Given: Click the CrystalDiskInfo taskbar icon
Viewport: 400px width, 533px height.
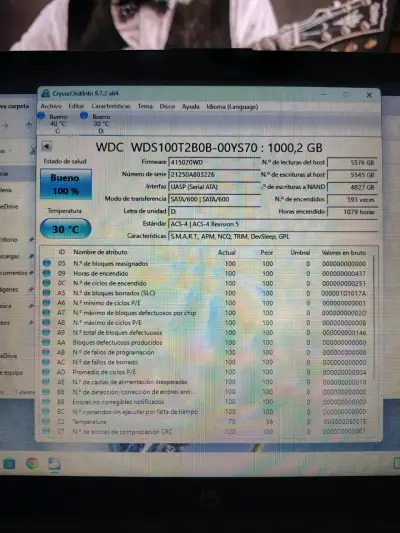Looking at the screenshot, I should [54, 463].
